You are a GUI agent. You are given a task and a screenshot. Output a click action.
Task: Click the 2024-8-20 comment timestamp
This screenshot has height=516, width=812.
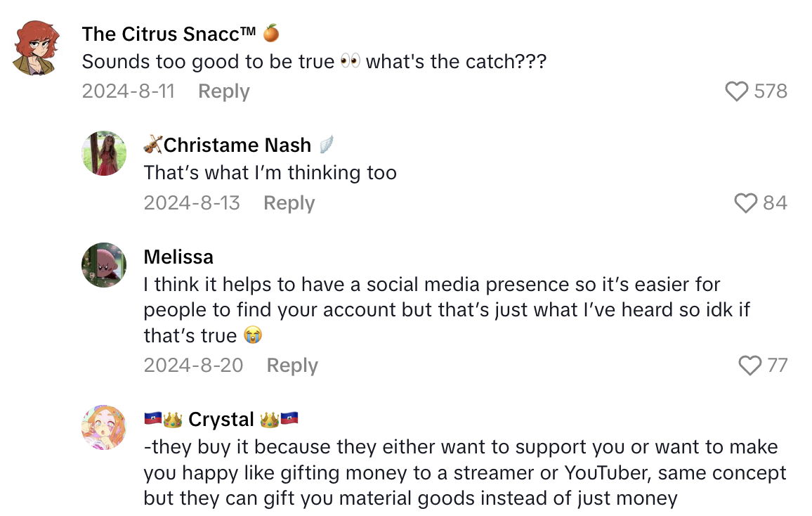click(193, 366)
